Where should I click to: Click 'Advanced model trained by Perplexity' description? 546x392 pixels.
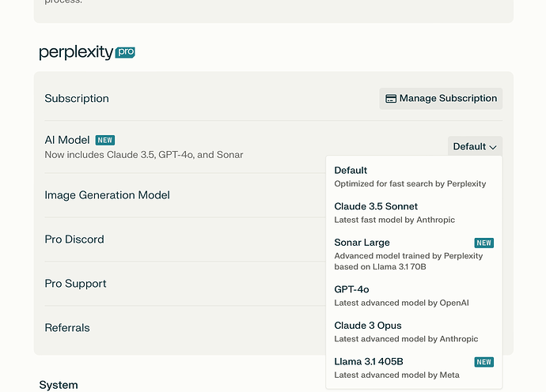408,262
